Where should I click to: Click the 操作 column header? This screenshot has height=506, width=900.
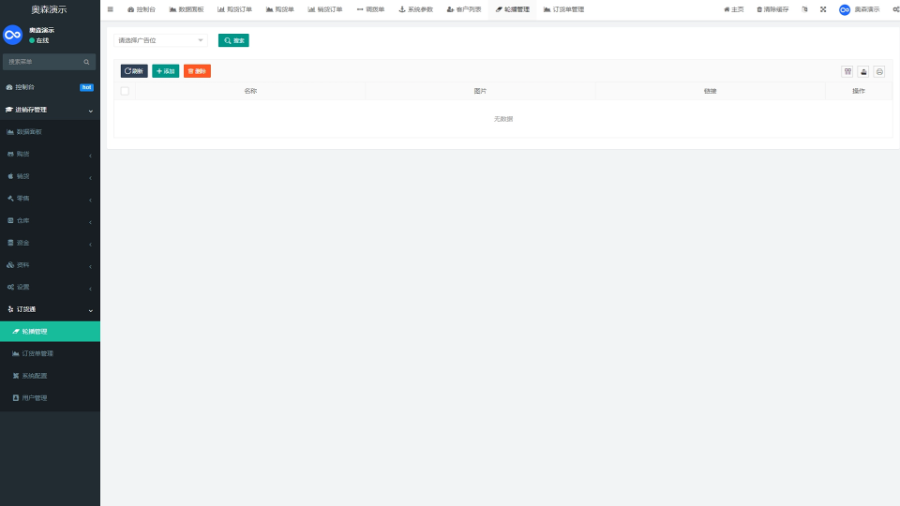[x=859, y=91]
